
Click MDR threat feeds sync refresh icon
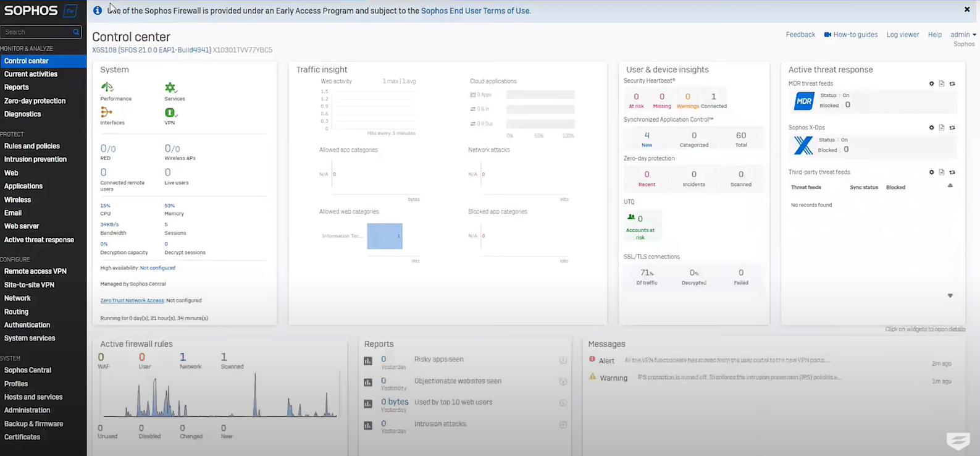click(952, 84)
